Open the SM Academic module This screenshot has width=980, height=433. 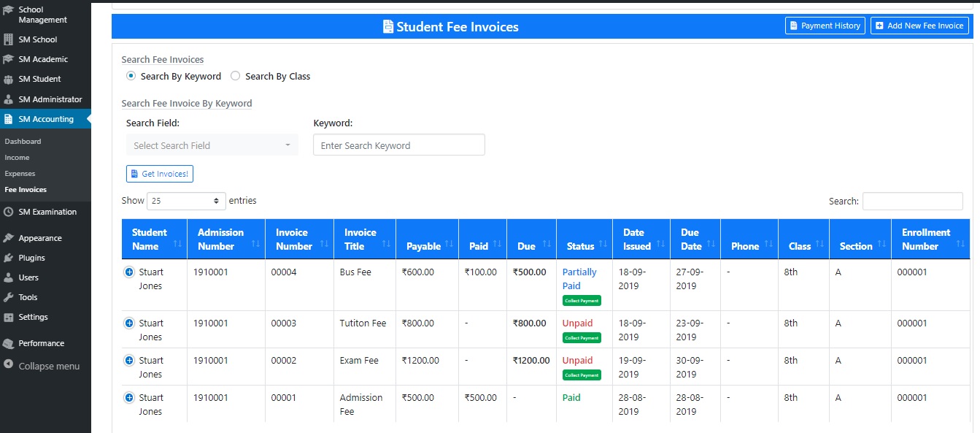pyautogui.click(x=36, y=59)
